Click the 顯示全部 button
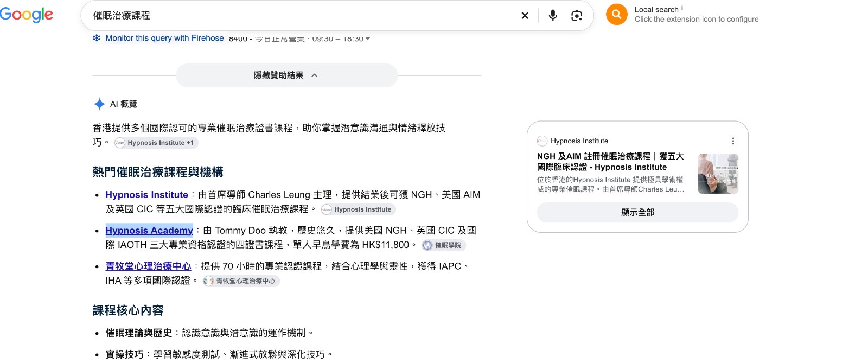 (637, 213)
